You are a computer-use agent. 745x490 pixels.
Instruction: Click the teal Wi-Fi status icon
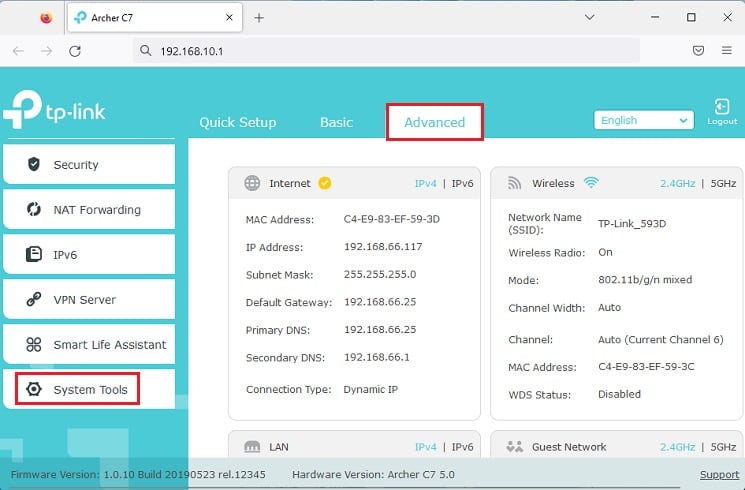coord(591,183)
